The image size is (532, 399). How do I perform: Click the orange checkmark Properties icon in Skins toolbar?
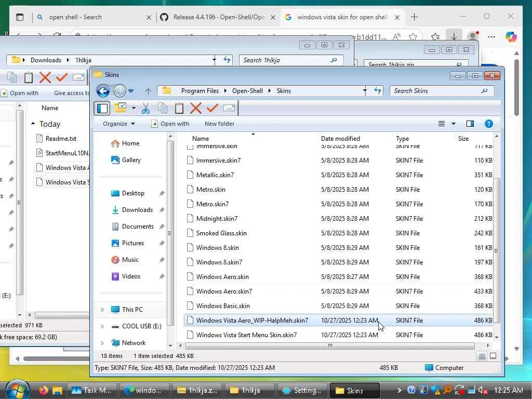pyautogui.click(x=212, y=108)
